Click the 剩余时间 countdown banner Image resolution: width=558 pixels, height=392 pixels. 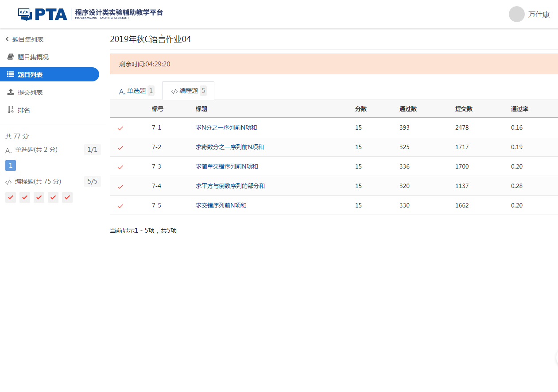pyautogui.click(x=334, y=64)
